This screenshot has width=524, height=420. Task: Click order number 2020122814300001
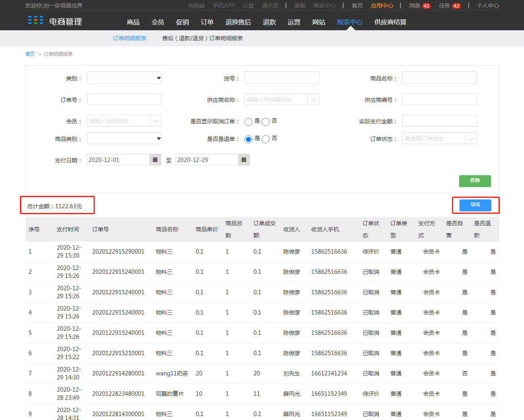[x=118, y=414]
